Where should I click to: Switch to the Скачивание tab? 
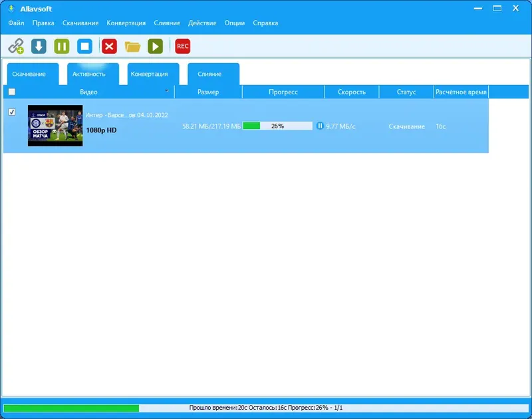pyautogui.click(x=33, y=74)
